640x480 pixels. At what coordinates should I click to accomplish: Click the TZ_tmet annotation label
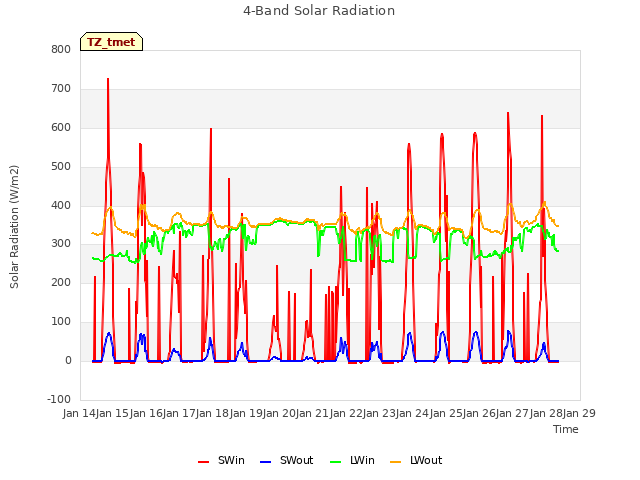point(111,42)
